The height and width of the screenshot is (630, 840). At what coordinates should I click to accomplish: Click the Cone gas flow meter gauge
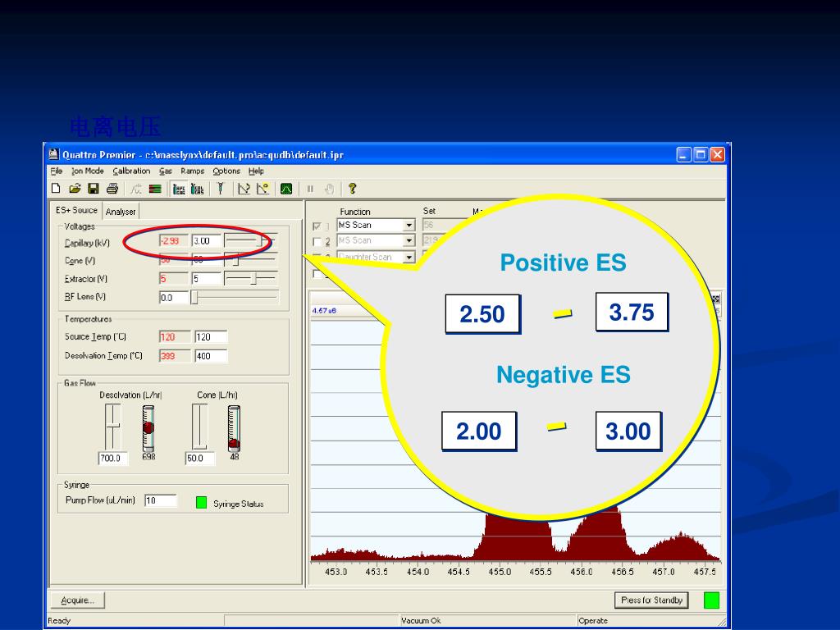[234, 428]
